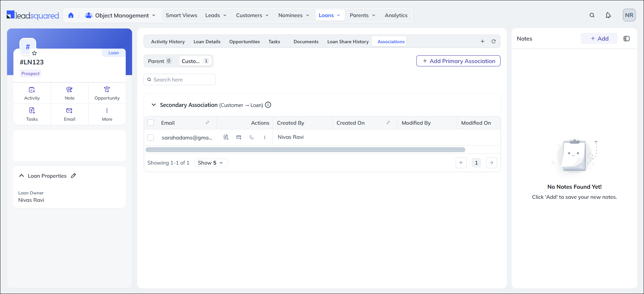Switch to the Tasks tab
Image resolution: width=644 pixels, height=294 pixels.
click(x=274, y=42)
